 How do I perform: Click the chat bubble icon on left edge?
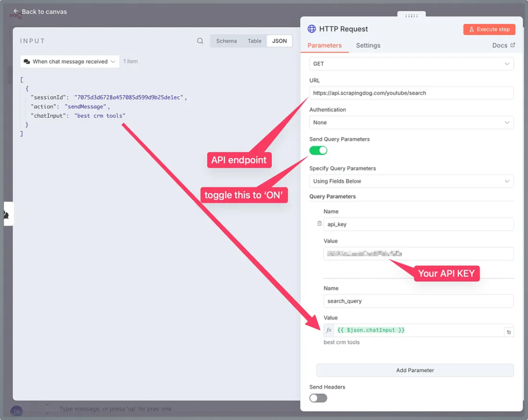(x=6, y=214)
